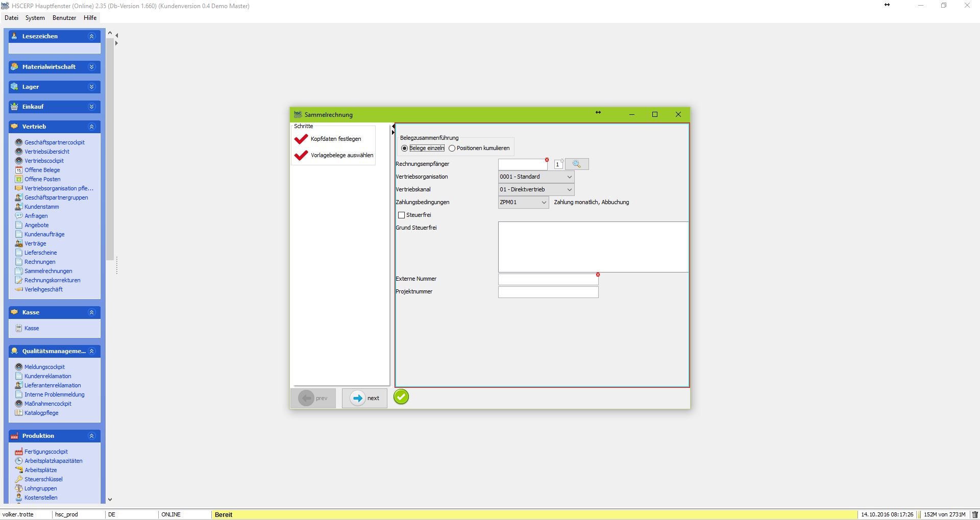Click the next button in the wizard

364,398
